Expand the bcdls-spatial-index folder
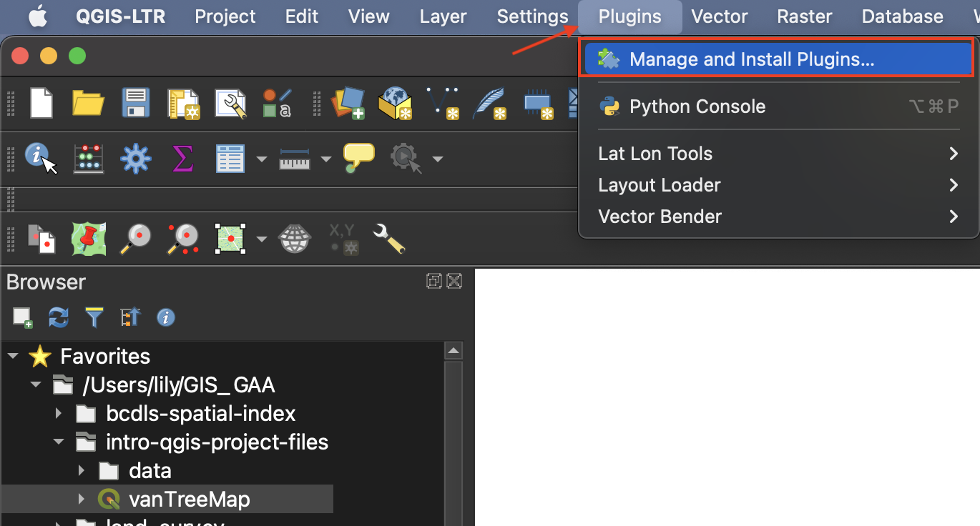This screenshot has height=526, width=980. coord(59,413)
